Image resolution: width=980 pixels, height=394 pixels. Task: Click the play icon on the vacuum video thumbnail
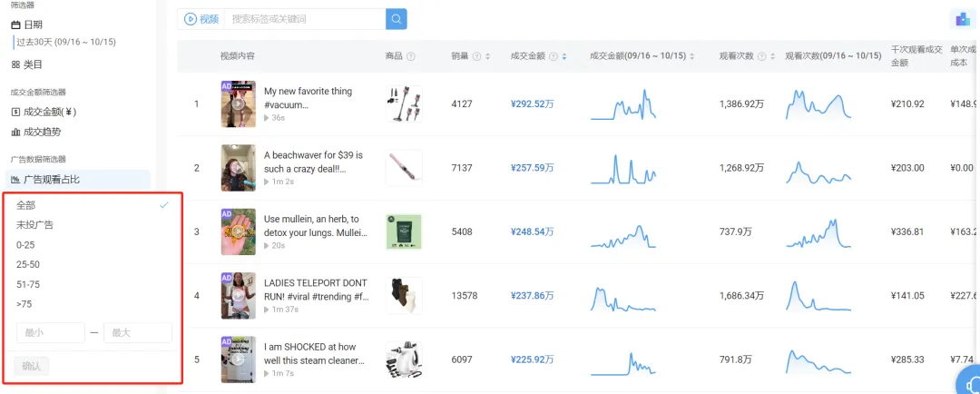click(x=238, y=103)
